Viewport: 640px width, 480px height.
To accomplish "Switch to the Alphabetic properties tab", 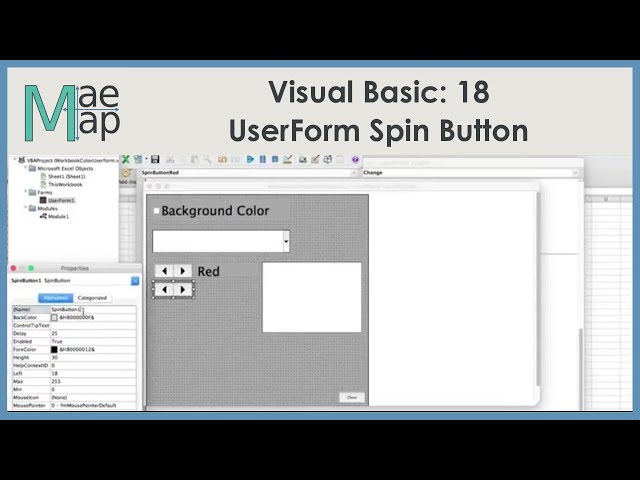I will [x=56, y=298].
